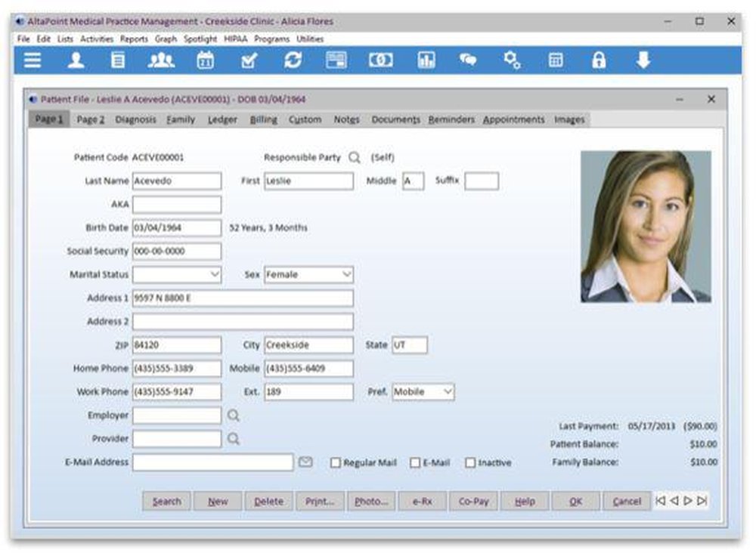Open the bar chart reports icon
This screenshot has height=553, width=756.
pyautogui.click(x=426, y=60)
